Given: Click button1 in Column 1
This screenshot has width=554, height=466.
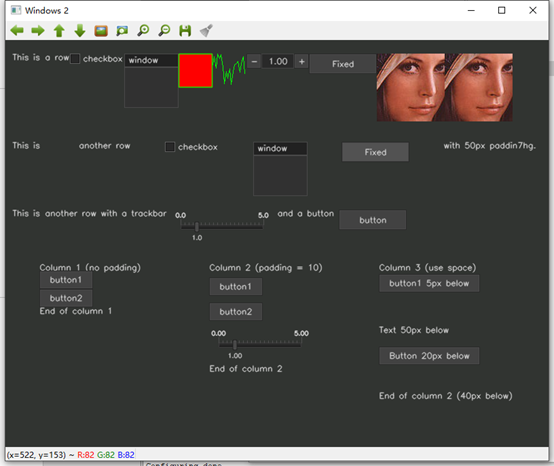Looking at the screenshot, I should (x=66, y=280).
